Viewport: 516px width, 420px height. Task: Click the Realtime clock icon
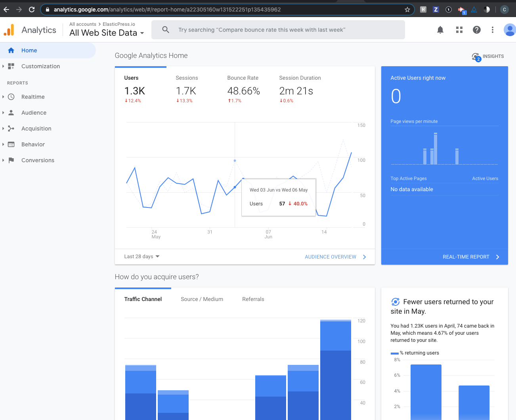(x=11, y=97)
